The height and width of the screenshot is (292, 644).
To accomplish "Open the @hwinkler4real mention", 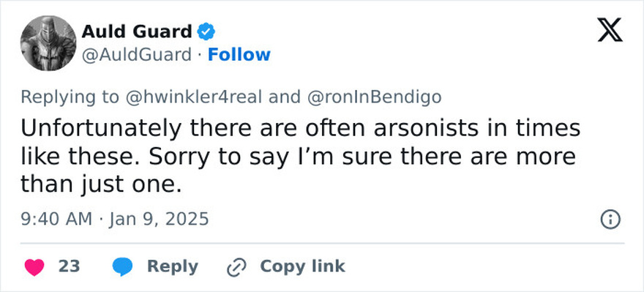I will click(192, 97).
